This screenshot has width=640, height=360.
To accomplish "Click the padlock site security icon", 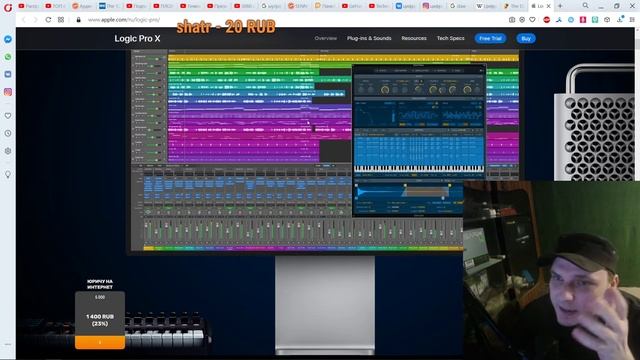I will (x=78, y=20).
